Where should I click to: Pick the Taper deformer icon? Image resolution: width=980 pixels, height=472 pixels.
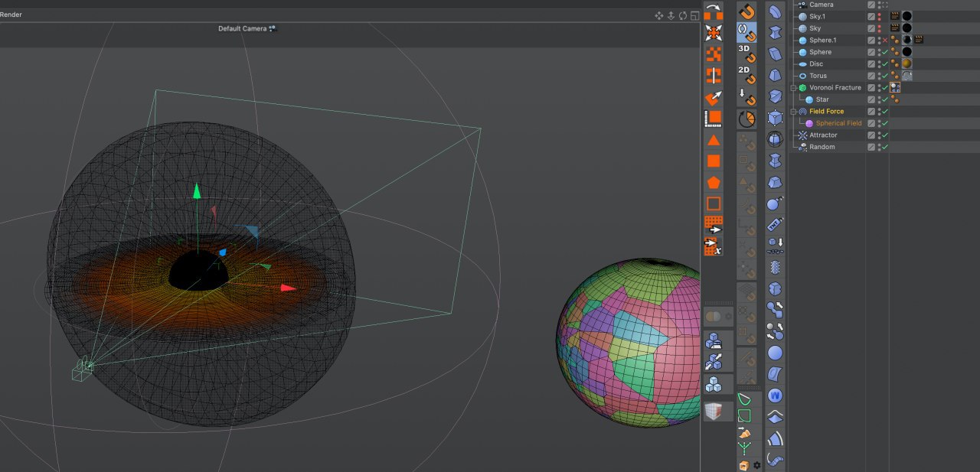coord(775,76)
